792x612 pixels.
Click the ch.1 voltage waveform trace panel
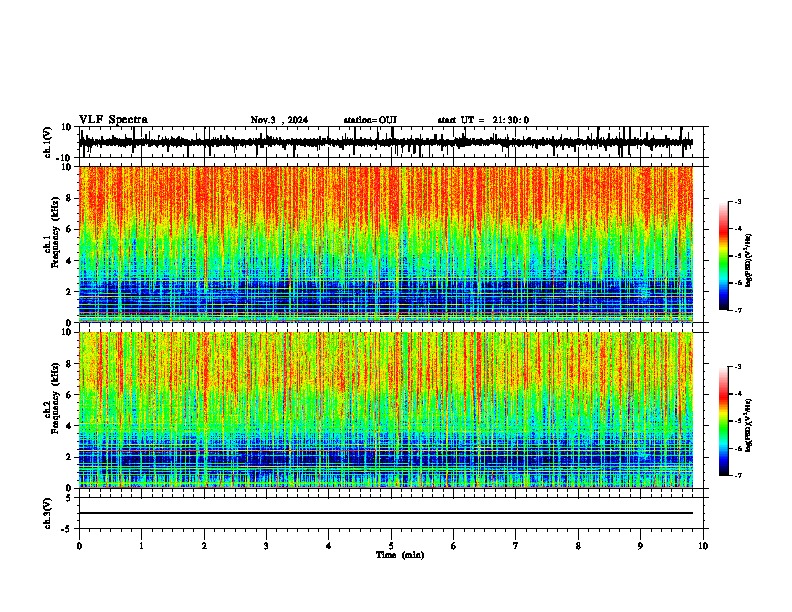pyautogui.click(x=391, y=142)
